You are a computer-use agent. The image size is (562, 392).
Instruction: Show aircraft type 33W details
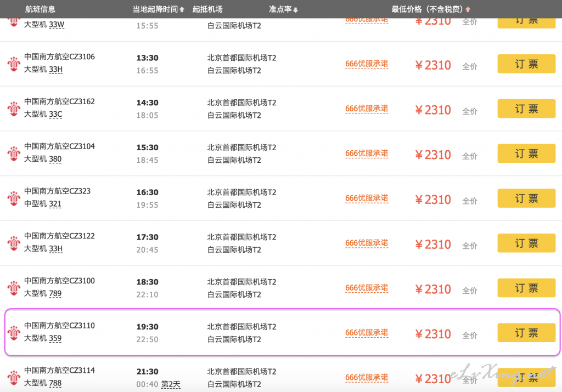pos(57,25)
